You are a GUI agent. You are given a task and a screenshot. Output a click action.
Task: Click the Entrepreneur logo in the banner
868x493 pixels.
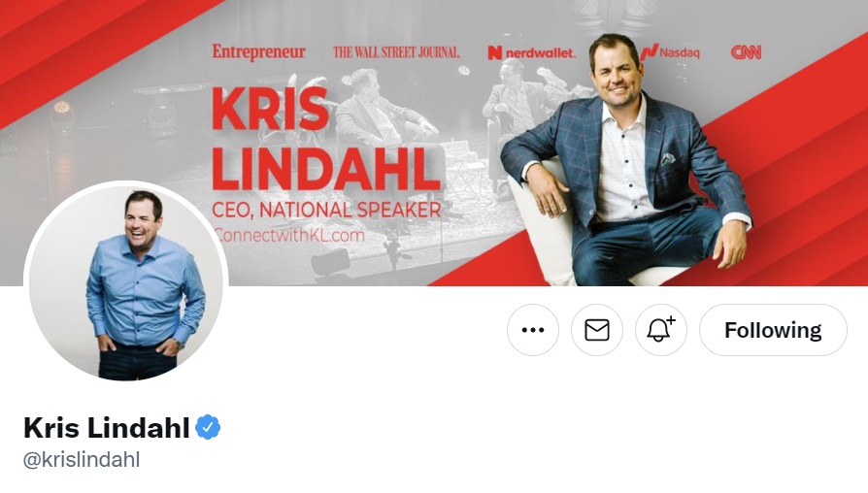click(258, 52)
